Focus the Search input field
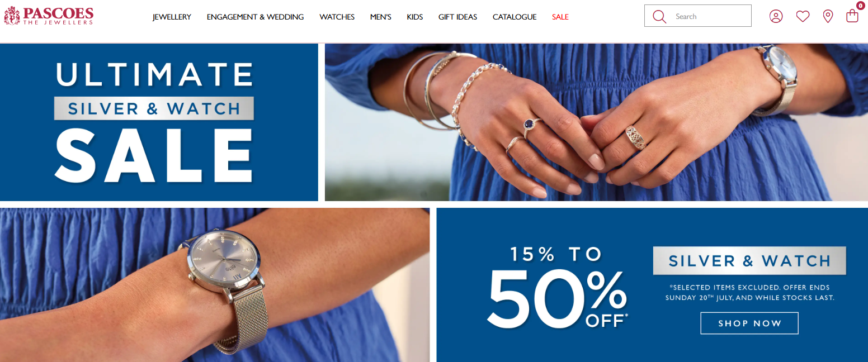The image size is (868, 362). [x=709, y=16]
